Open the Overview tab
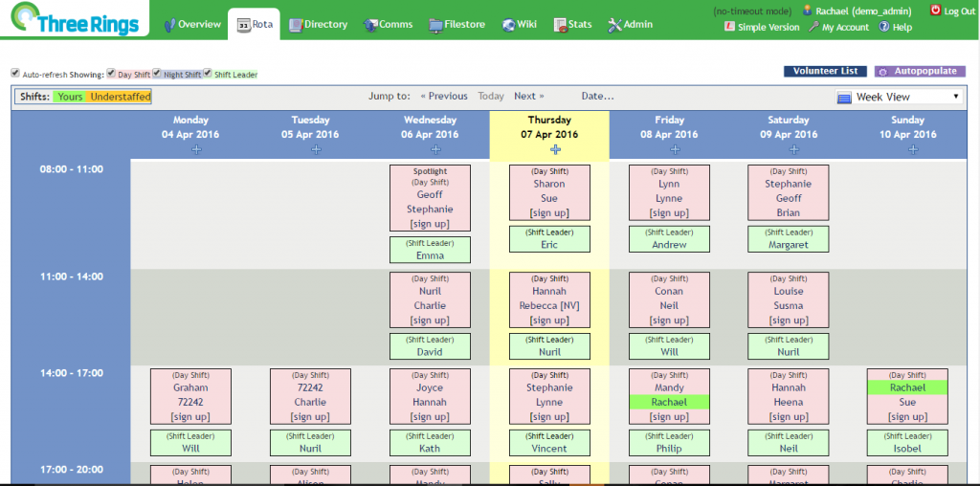The image size is (980, 486). pyautogui.click(x=192, y=24)
